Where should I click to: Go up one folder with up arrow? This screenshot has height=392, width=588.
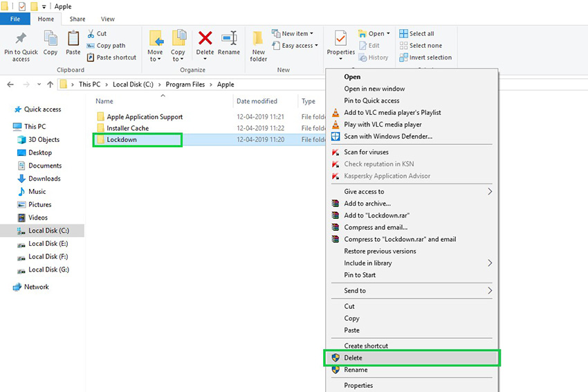pyautogui.click(x=50, y=84)
